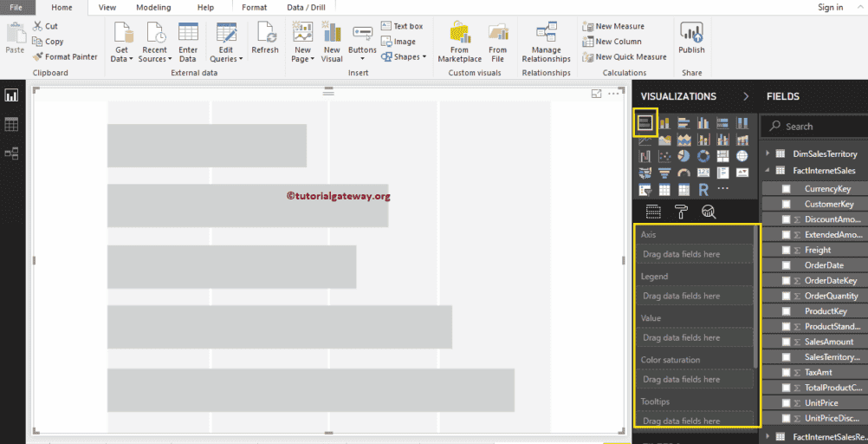Select the Donut chart visual

click(x=703, y=156)
